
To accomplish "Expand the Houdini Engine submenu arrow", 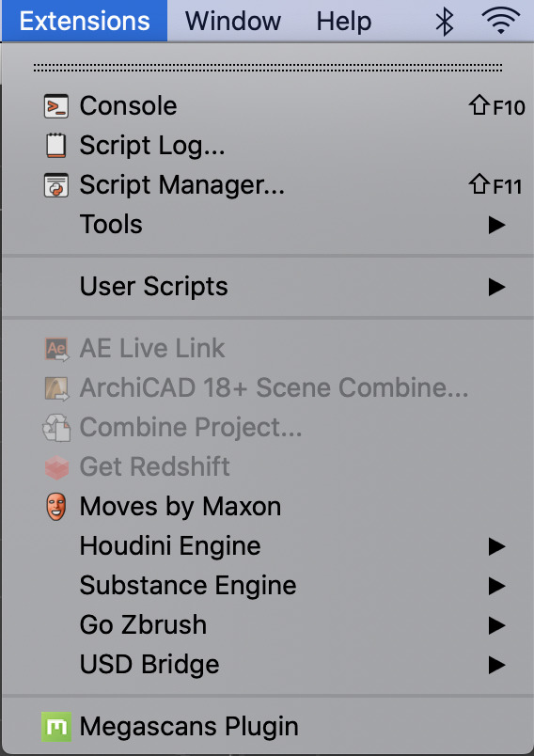I will point(496,546).
